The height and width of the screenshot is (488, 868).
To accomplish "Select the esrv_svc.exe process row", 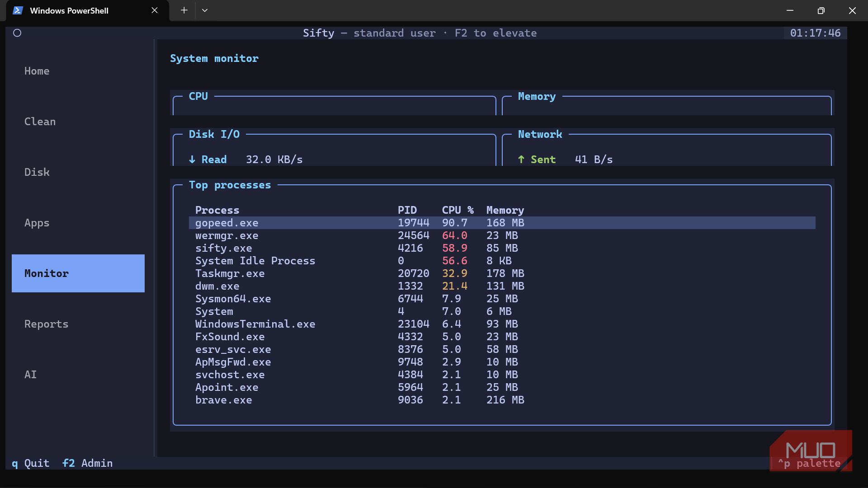I will 502,349.
